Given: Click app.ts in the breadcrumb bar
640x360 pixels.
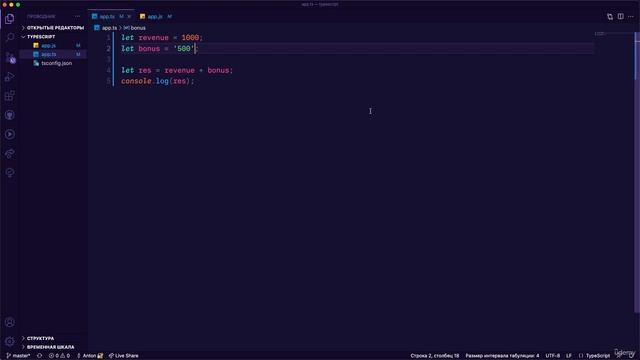Looking at the screenshot, I should 109,28.
